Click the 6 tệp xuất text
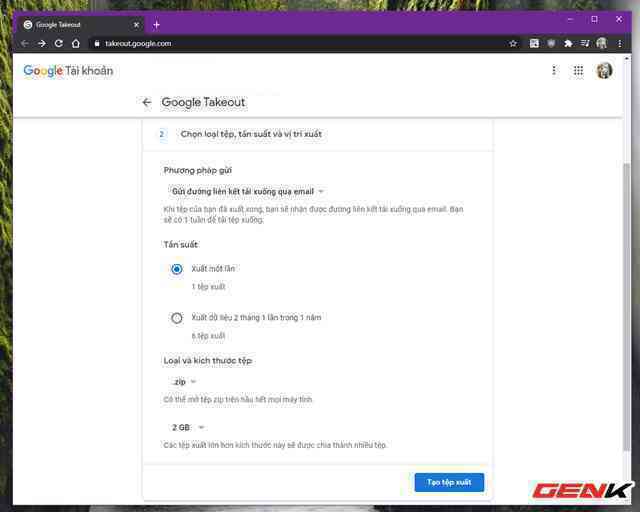The height and width of the screenshot is (512, 640). tap(209, 336)
